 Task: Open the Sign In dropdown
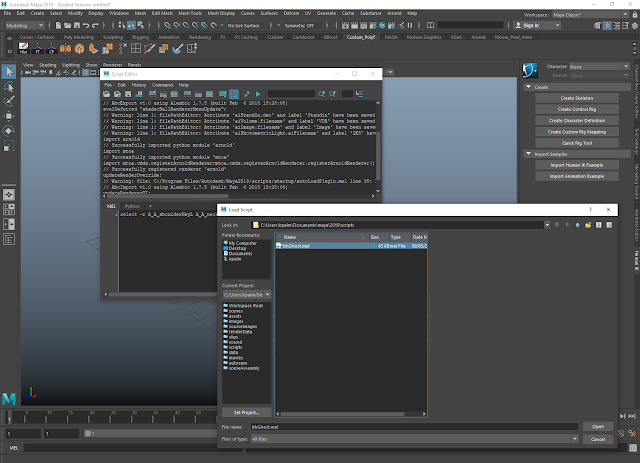pyautogui.click(x=537, y=25)
